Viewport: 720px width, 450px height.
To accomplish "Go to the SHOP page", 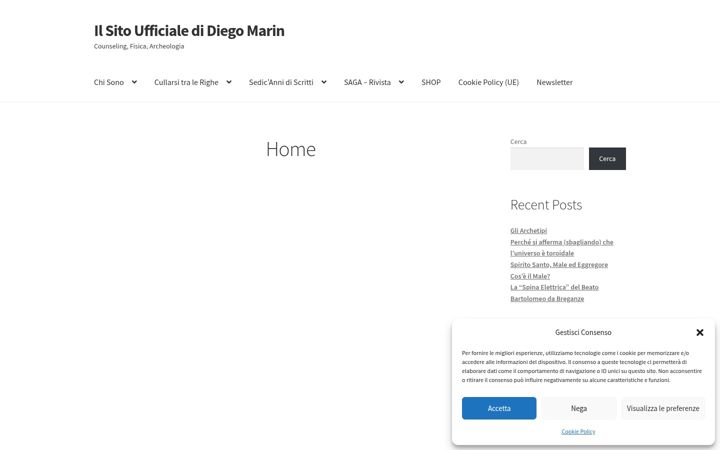I will [x=431, y=82].
